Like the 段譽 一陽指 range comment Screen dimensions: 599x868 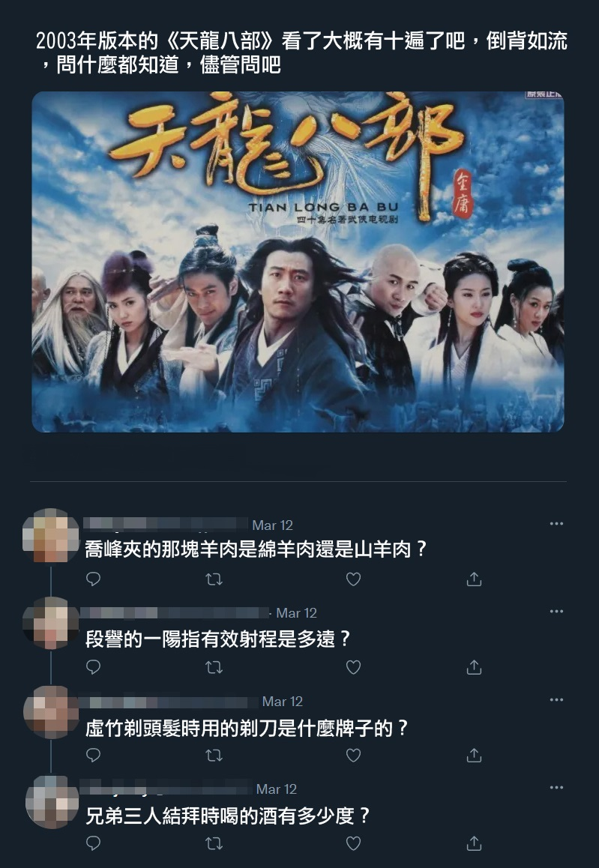tap(353, 667)
